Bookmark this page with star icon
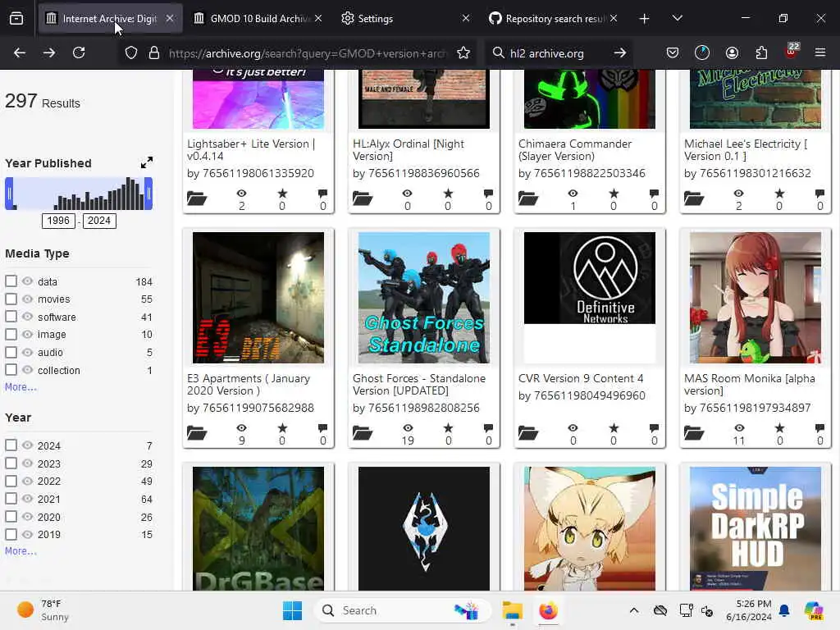The width and height of the screenshot is (840, 630). (x=463, y=53)
